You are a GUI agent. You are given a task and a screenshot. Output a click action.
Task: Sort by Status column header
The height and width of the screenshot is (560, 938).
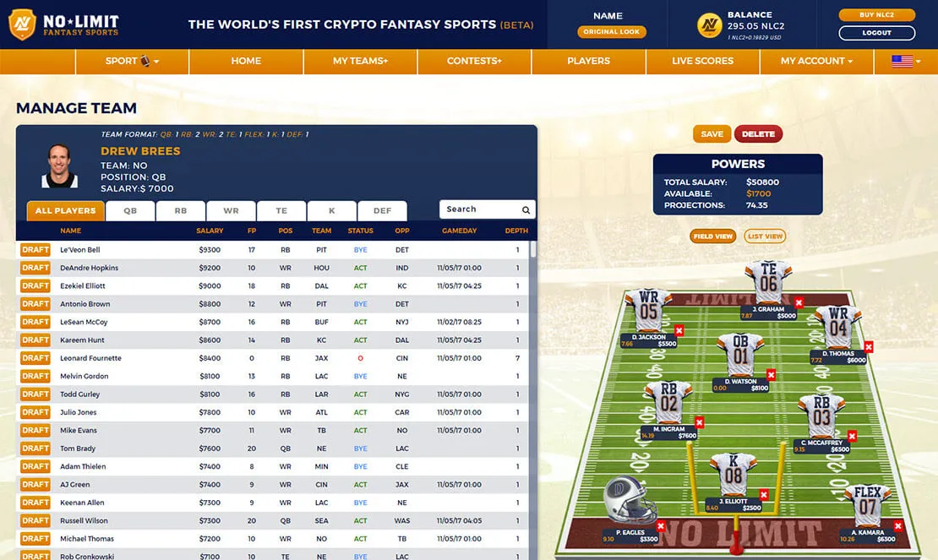[360, 231]
